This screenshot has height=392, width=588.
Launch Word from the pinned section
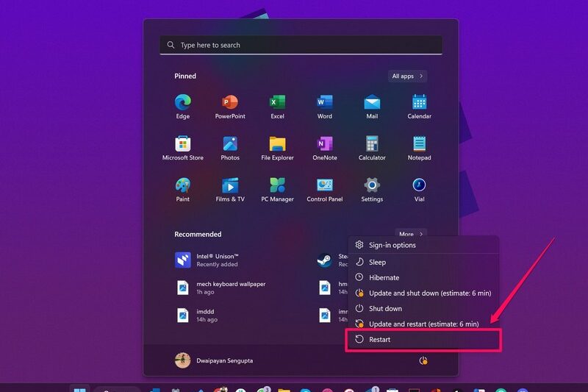(325, 107)
